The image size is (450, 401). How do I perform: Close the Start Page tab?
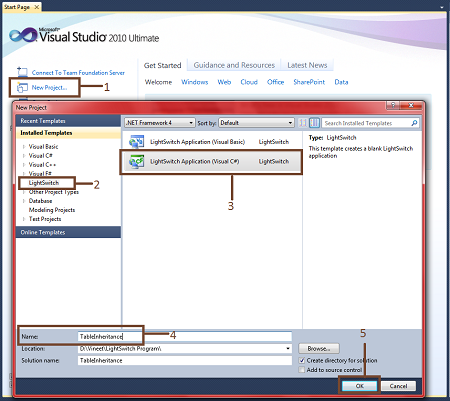[x=37, y=7]
